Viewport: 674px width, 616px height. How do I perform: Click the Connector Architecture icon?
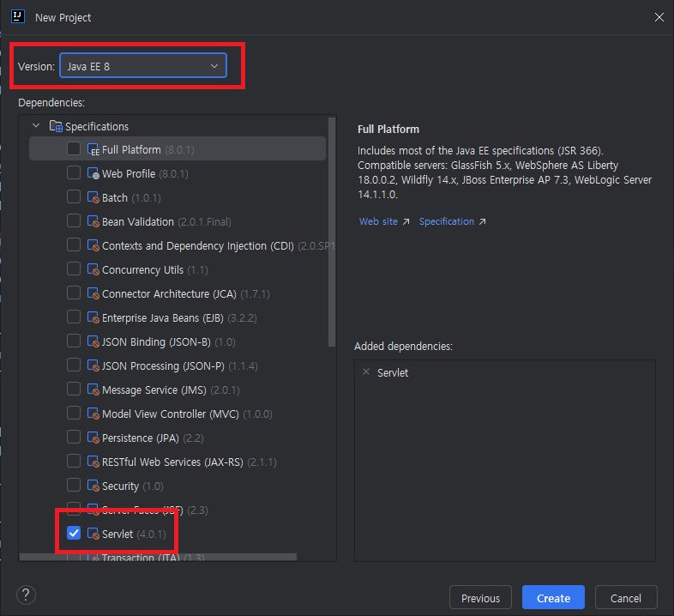(93, 293)
